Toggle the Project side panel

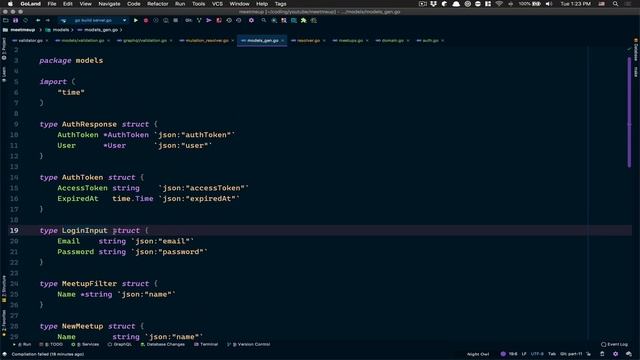tap(4, 49)
